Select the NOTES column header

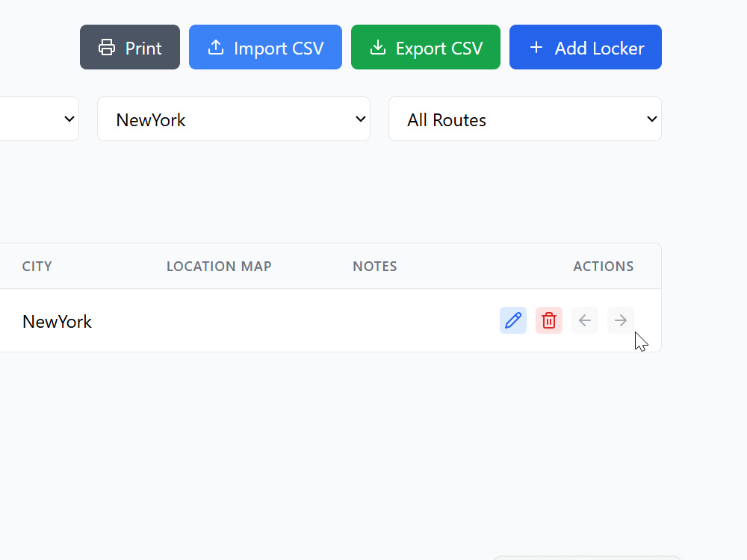(x=375, y=267)
